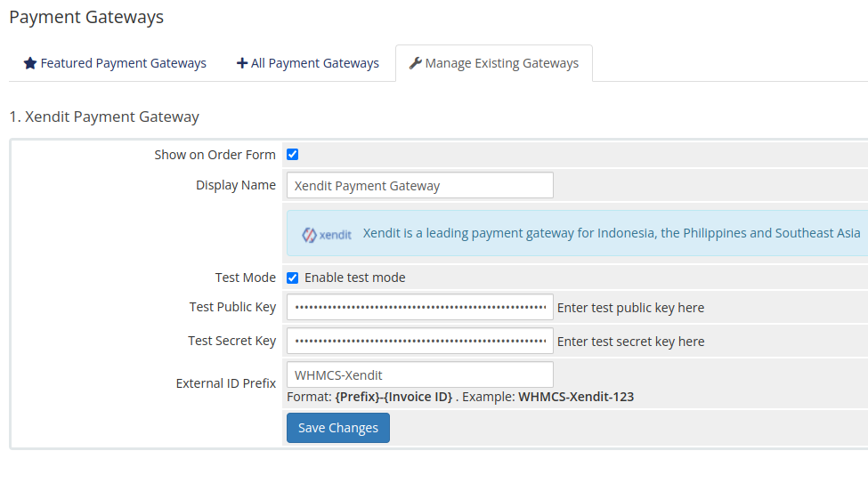Click the 'Enter test secret key here' hint
Image resolution: width=868 pixels, height=483 pixels.
pyautogui.click(x=630, y=342)
